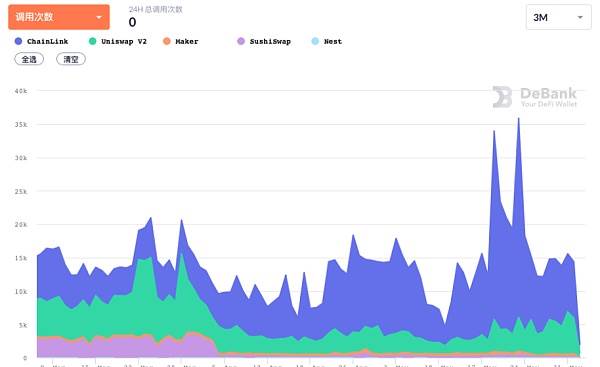Click the 5k y-axis label

point(23,325)
